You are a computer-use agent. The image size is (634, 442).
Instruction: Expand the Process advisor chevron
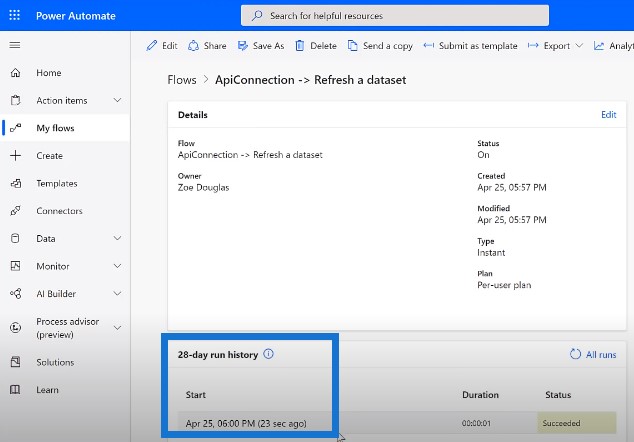117,328
